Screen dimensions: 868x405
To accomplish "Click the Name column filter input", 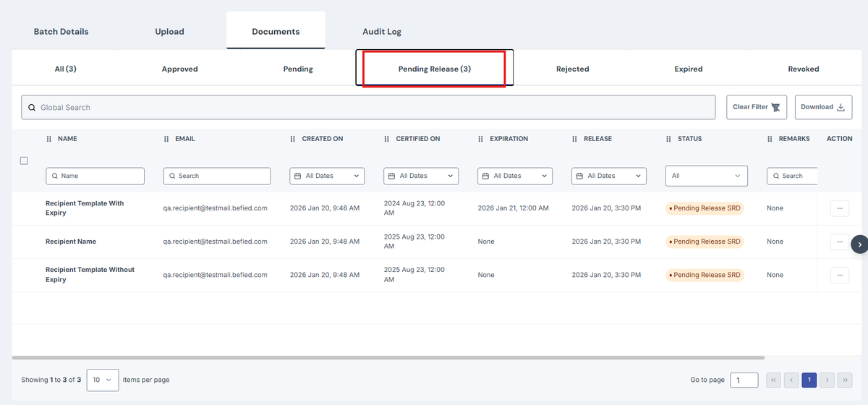I will point(95,176).
